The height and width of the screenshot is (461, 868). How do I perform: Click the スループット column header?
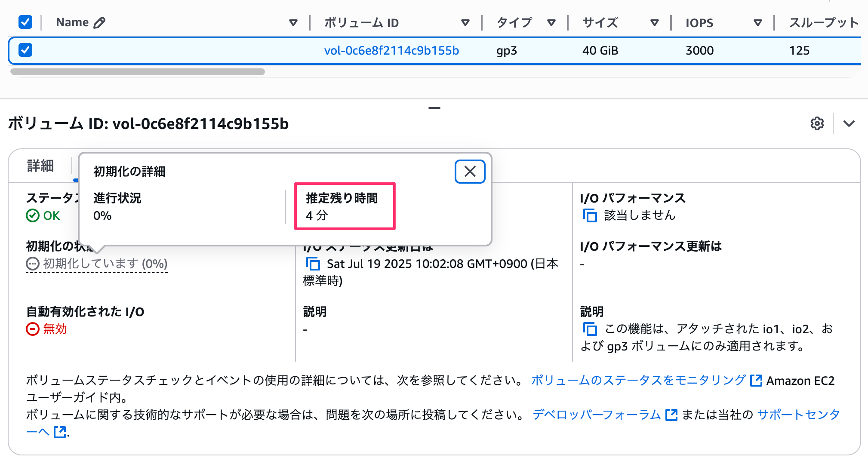[x=824, y=22]
